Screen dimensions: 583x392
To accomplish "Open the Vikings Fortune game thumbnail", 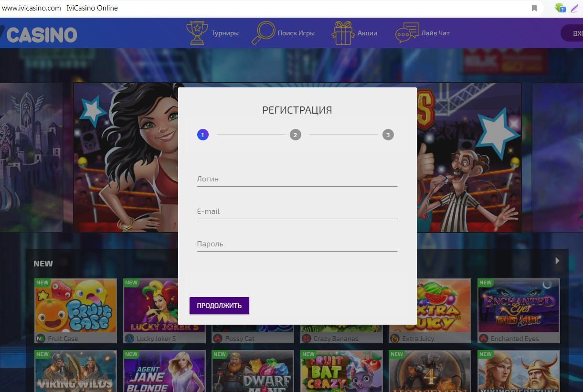I will [x=519, y=371].
